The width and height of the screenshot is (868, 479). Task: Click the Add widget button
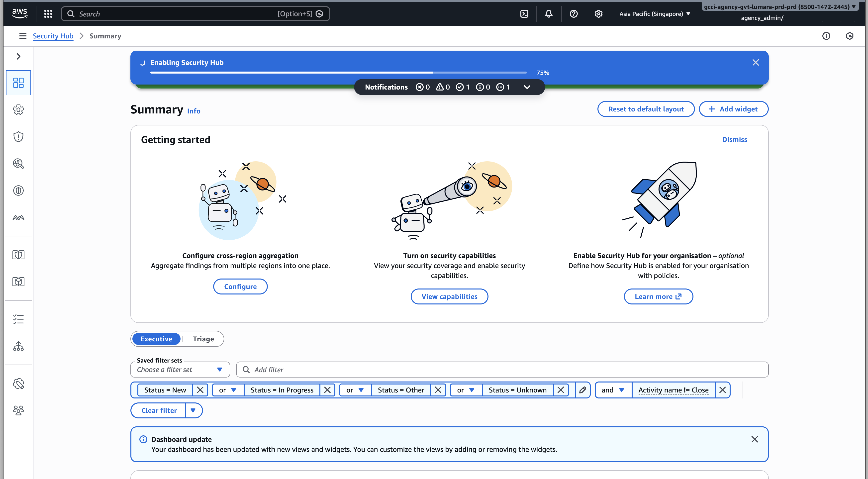tap(734, 109)
